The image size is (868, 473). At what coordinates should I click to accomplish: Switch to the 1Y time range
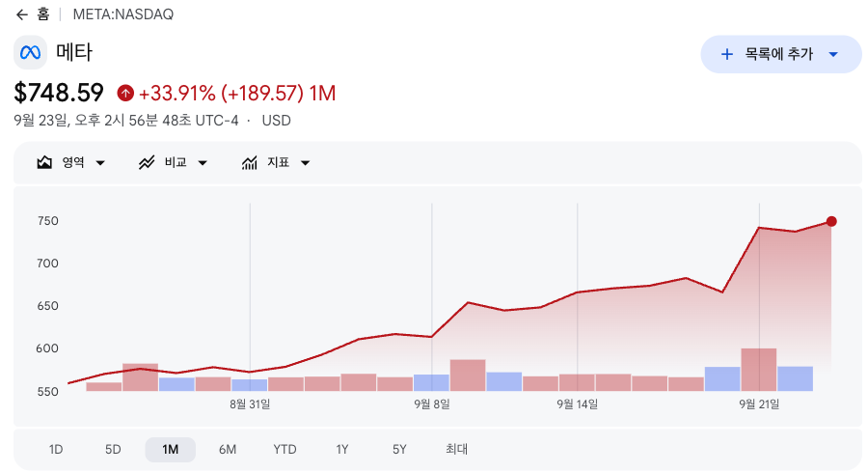click(x=342, y=449)
